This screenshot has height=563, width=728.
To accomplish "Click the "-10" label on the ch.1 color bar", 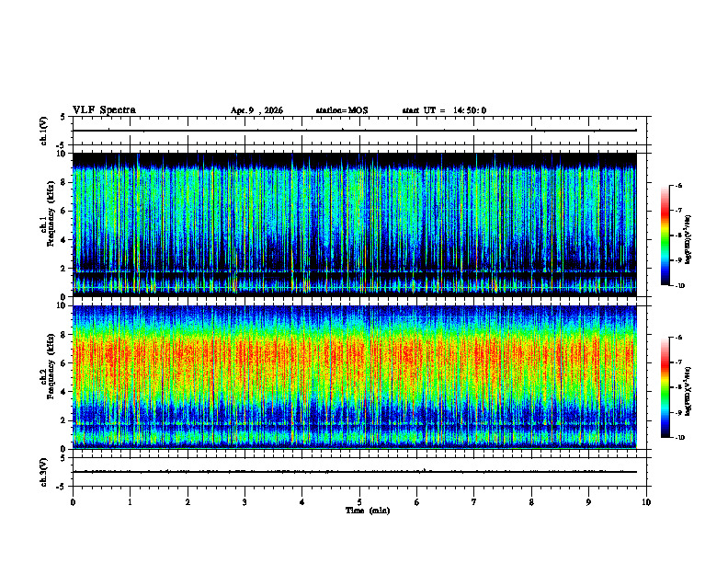I will click(679, 286).
